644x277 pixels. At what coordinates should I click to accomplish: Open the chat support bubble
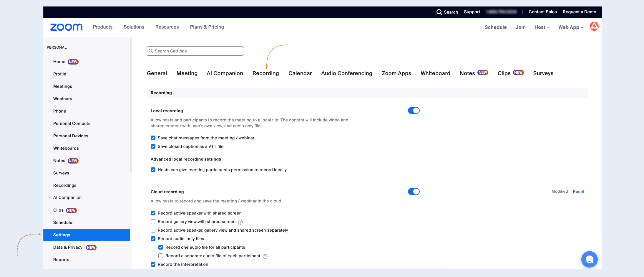click(589, 259)
